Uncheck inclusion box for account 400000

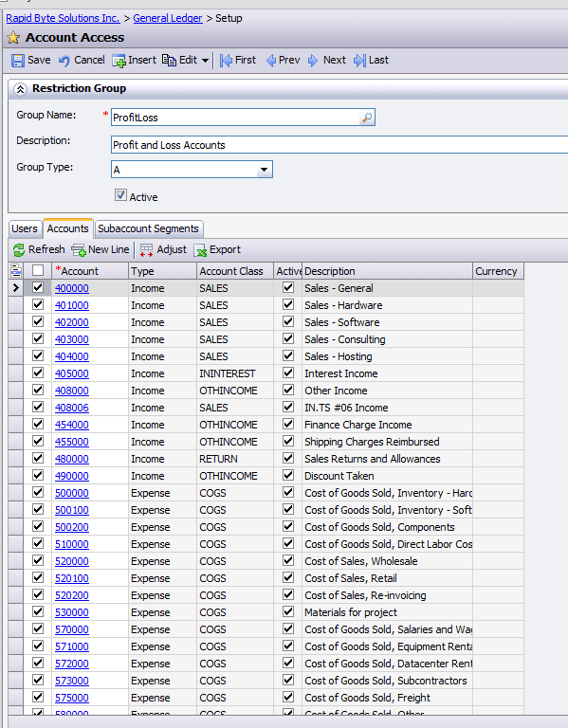pos(38,287)
